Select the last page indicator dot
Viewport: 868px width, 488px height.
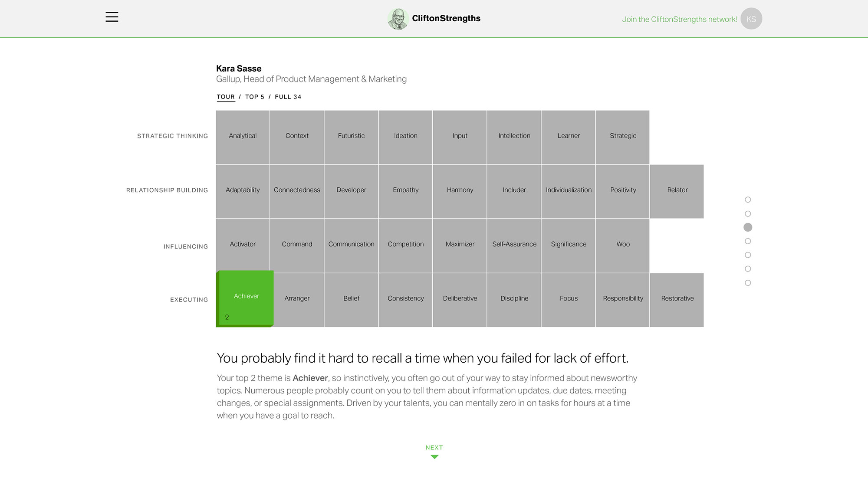[x=748, y=283]
